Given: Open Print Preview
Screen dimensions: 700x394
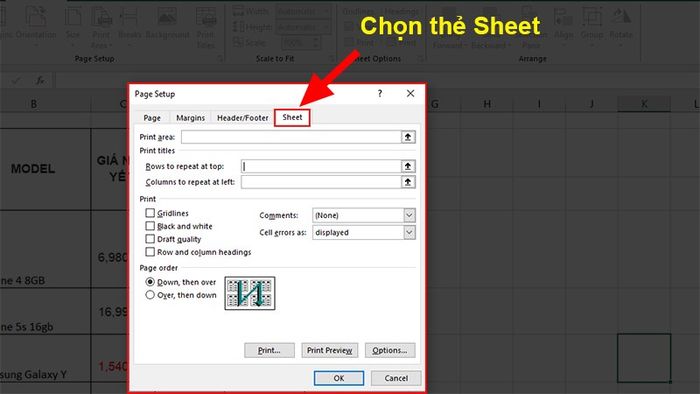Looking at the screenshot, I should (x=329, y=350).
